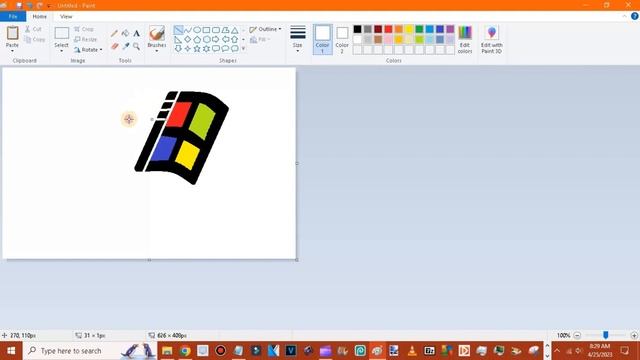
Task: Click the zoom out minus button
Action: 577,336
